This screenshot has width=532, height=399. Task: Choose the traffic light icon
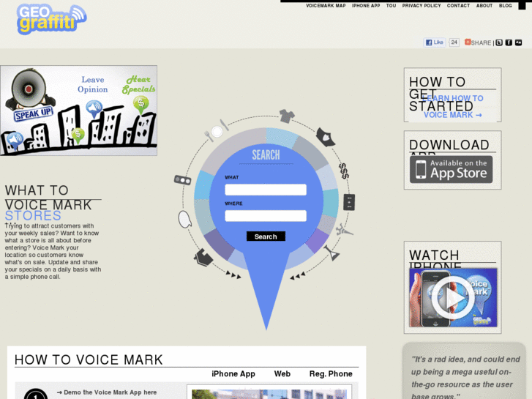click(182, 180)
